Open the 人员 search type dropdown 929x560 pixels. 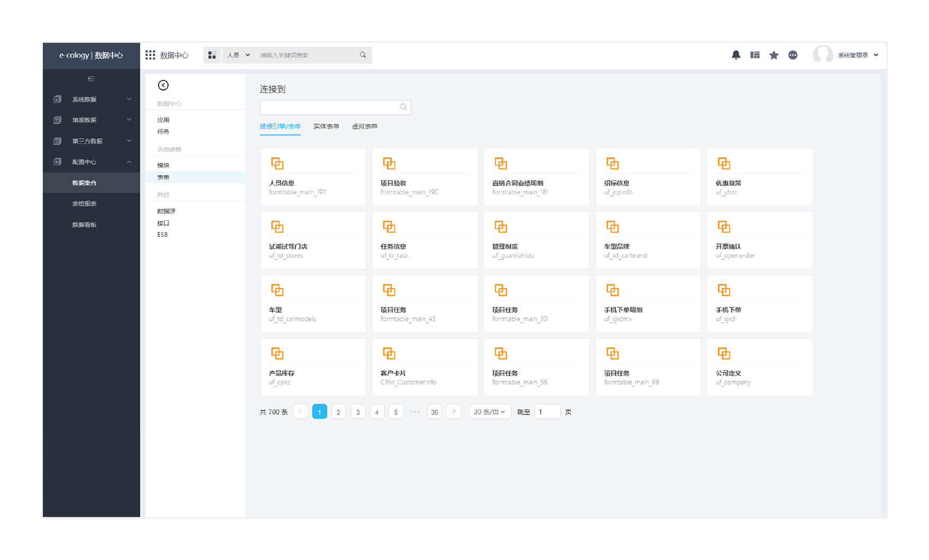point(238,55)
